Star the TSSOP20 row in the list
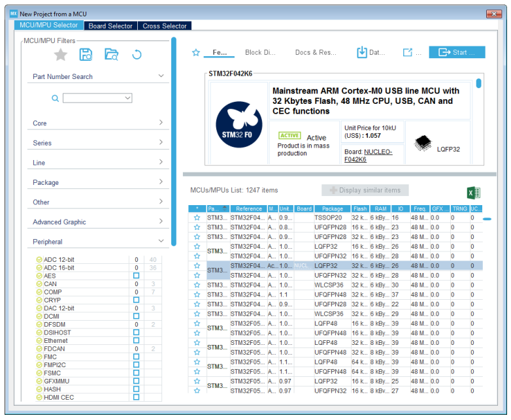 click(x=197, y=218)
